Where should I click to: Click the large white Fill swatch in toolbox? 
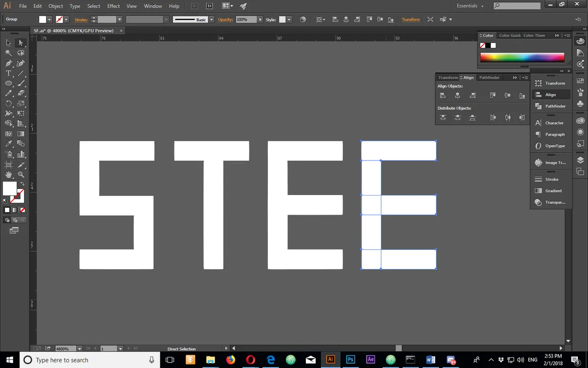click(9, 189)
